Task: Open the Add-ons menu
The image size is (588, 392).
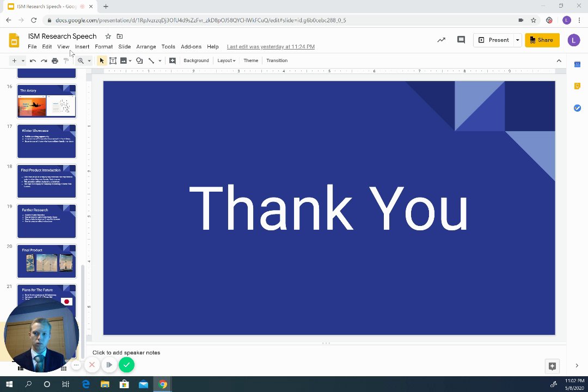Action: coord(191,47)
